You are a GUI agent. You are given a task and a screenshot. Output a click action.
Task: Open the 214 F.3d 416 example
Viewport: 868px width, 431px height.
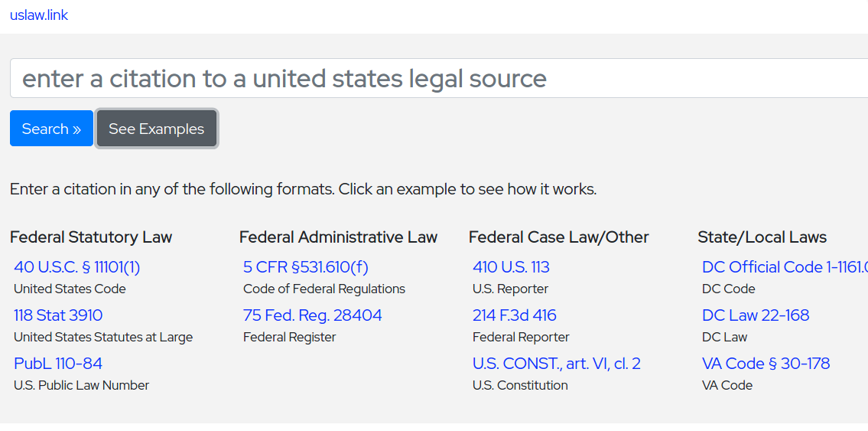click(x=515, y=315)
